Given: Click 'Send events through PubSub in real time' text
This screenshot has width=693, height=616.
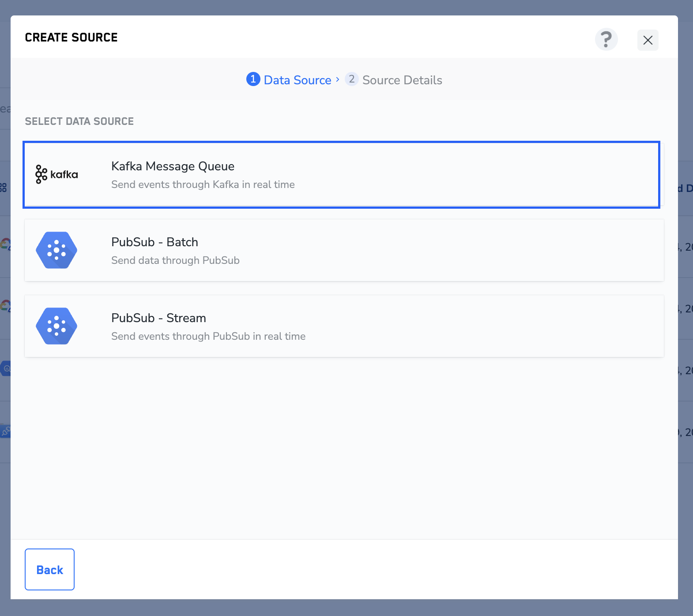Looking at the screenshot, I should tap(208, 336).
